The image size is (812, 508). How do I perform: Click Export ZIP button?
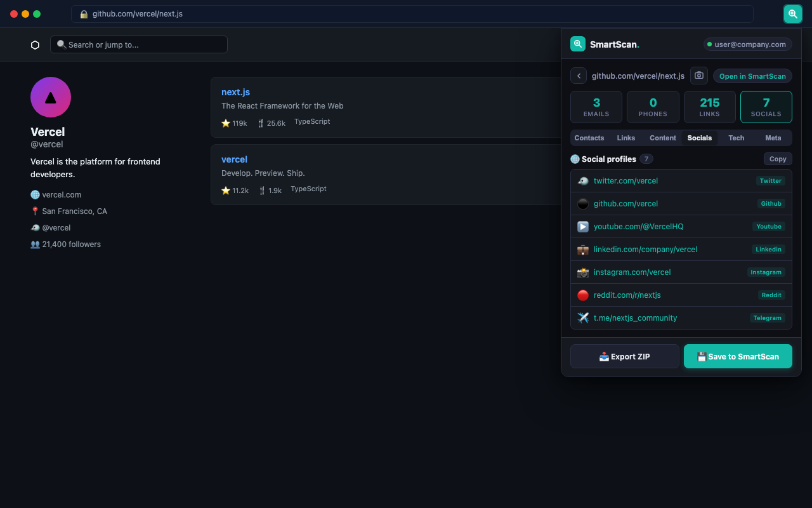tap(625, 356)
